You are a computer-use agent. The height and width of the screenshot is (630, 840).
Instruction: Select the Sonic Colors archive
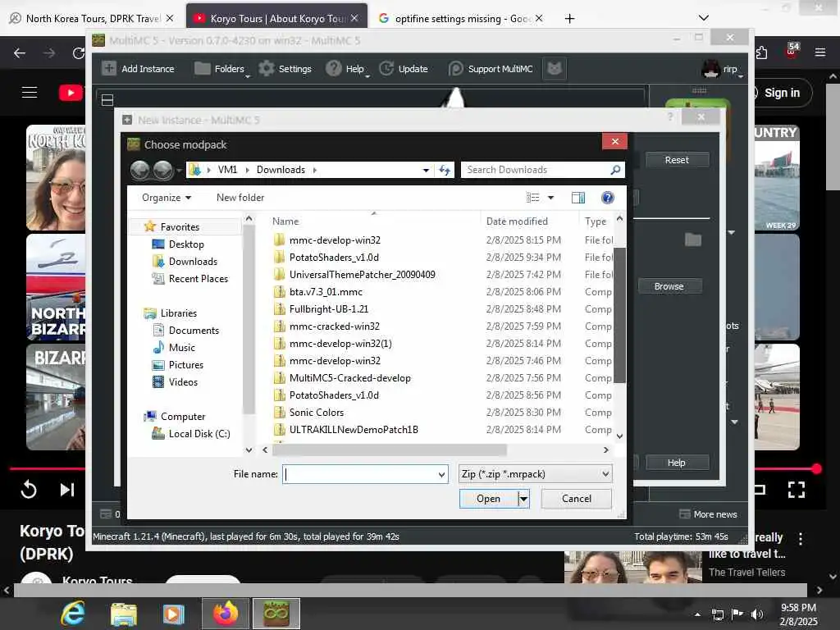[316, 413]
